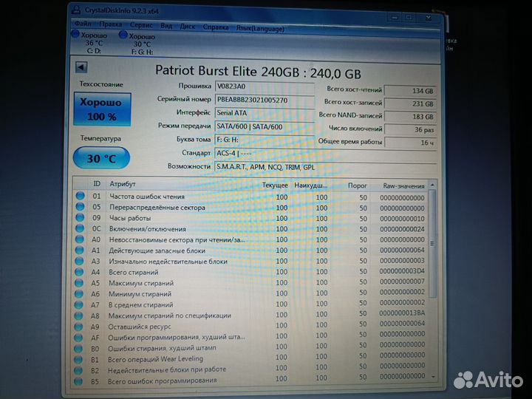Select row Максимум стираний по спецификации
This screenshot has height=399, width=532.
250,315
